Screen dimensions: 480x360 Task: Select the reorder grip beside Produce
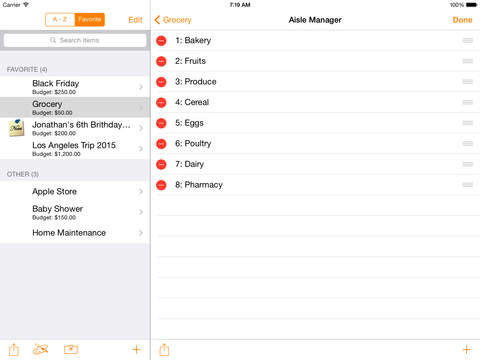pos(468,82)
